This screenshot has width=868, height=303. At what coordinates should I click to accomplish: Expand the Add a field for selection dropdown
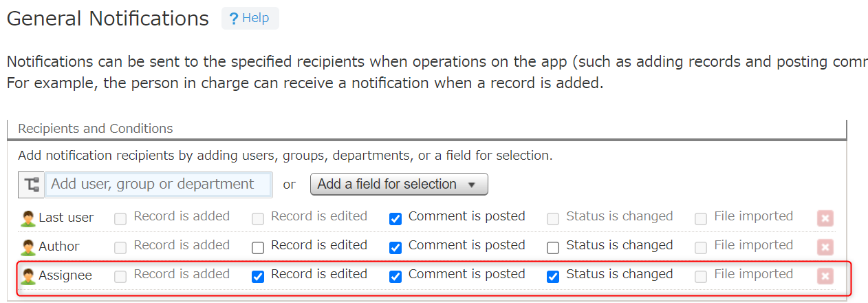pos(399,185)
